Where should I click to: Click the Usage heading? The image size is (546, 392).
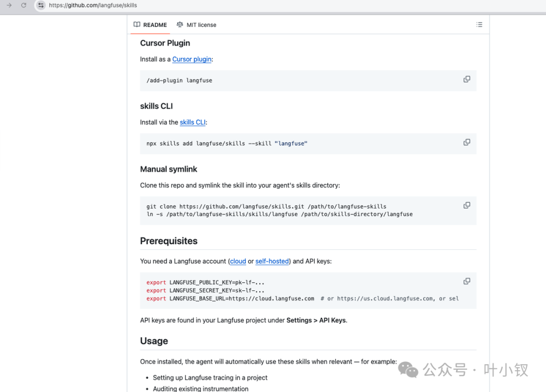pos(154,341)
